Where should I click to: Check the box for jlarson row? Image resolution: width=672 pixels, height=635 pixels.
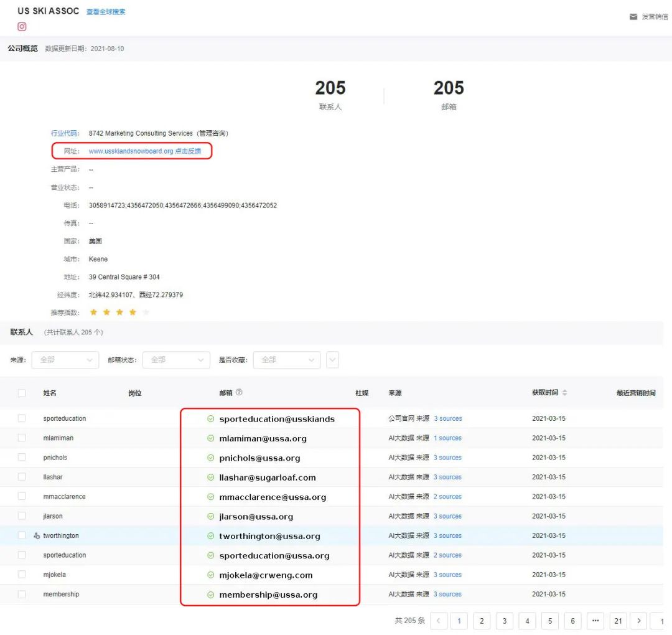(x=21, y=516)
